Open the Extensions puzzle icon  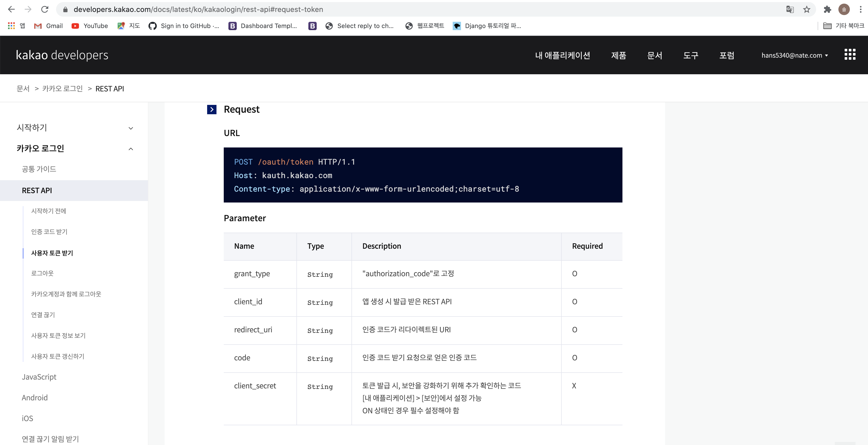[827, 9]
